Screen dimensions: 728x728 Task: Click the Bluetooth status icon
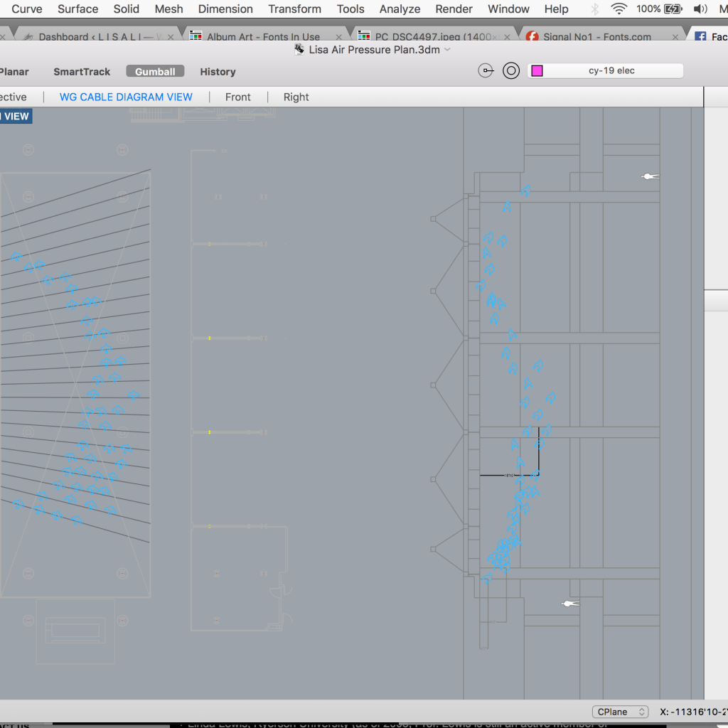coord(594,9)
